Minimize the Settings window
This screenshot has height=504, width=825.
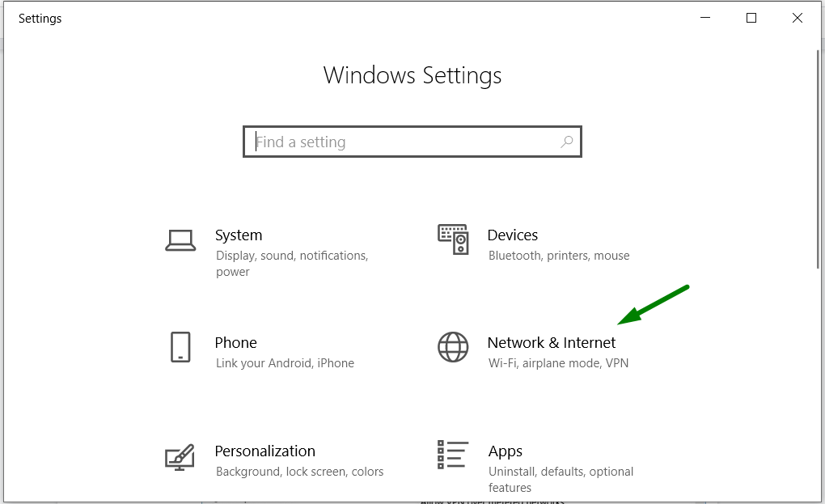(x=705, y=18)
